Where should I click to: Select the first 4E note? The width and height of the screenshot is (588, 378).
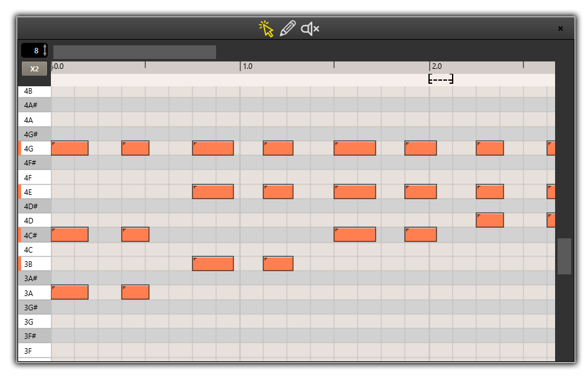pyautogui.click(x=213, y=191)
